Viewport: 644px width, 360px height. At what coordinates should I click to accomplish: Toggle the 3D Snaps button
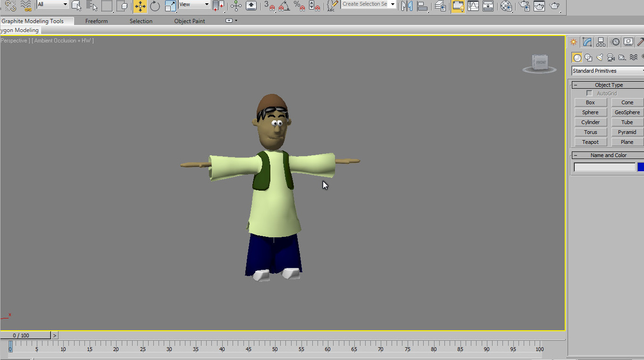pyautogui.click(x=269, y=6)
